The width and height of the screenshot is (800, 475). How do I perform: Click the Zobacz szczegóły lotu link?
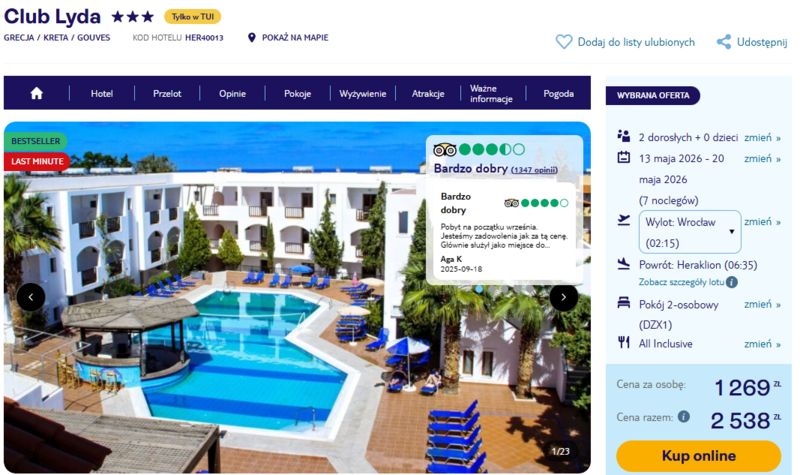[x=681, y=282]
